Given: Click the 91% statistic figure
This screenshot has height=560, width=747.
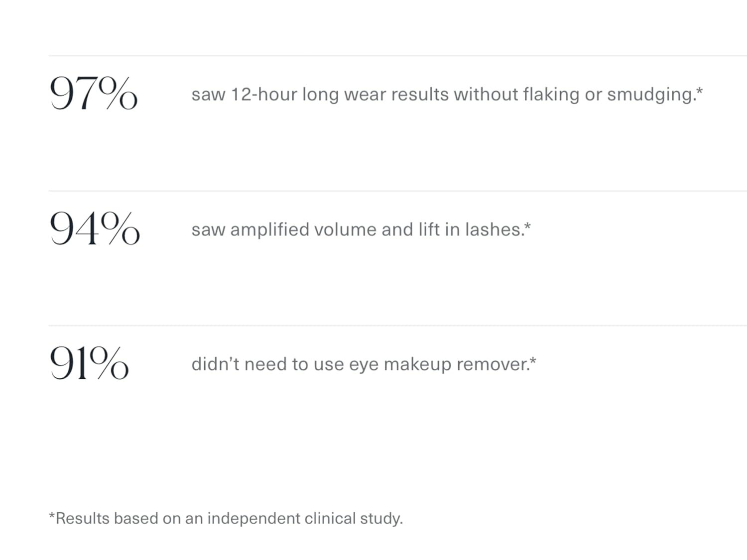Looking at the screenshot, I should point(89,363).
